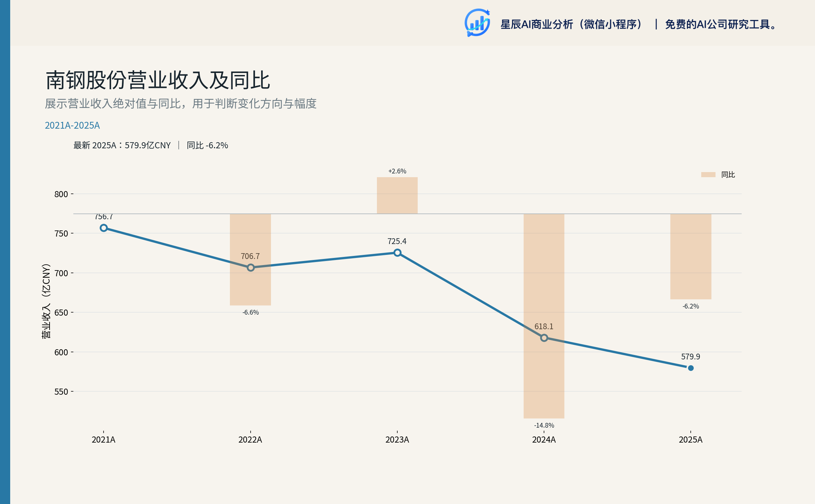Click the 750 y-axis tick label
Screen dimensions: 815x504
(61, 234)
